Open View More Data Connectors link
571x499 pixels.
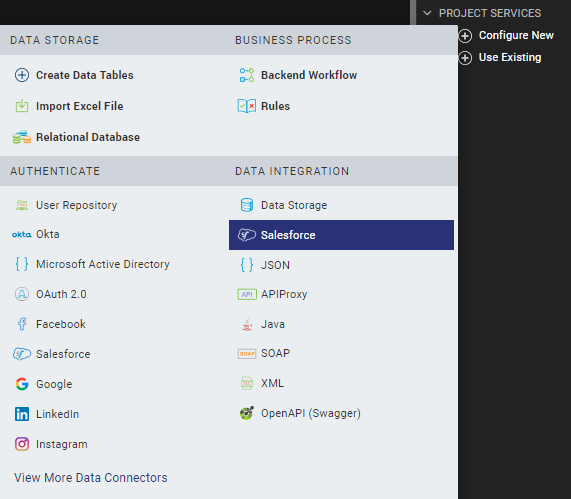pos(91,478)
